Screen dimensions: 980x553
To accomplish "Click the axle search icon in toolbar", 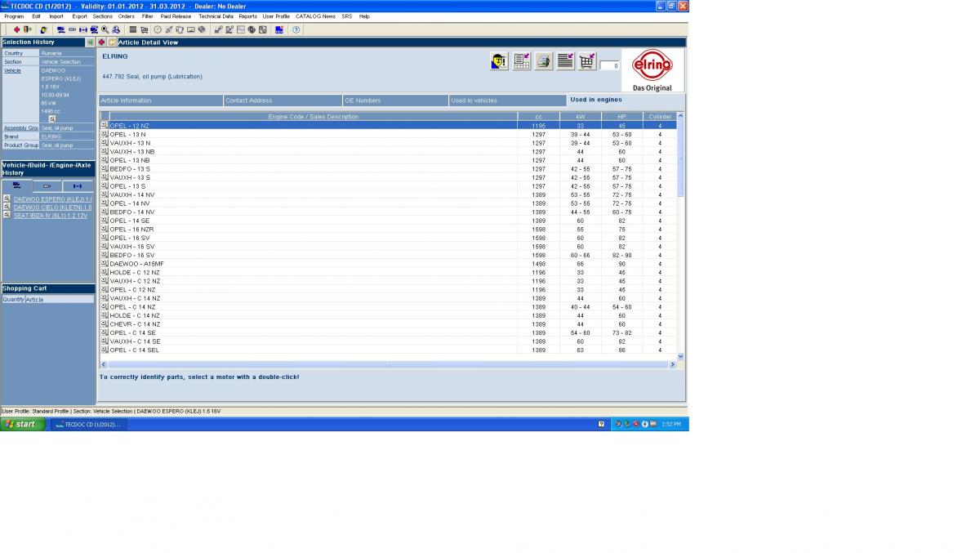I will point(82,29).
